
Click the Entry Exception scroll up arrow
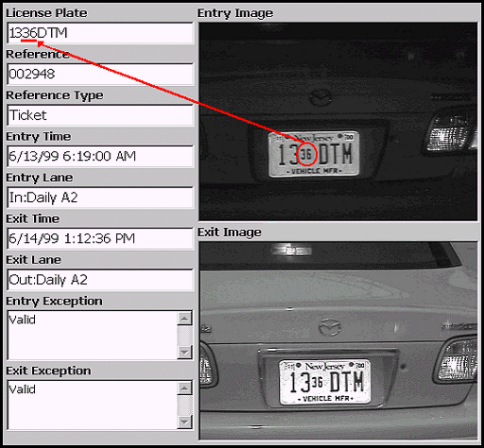tap(184, 319)
